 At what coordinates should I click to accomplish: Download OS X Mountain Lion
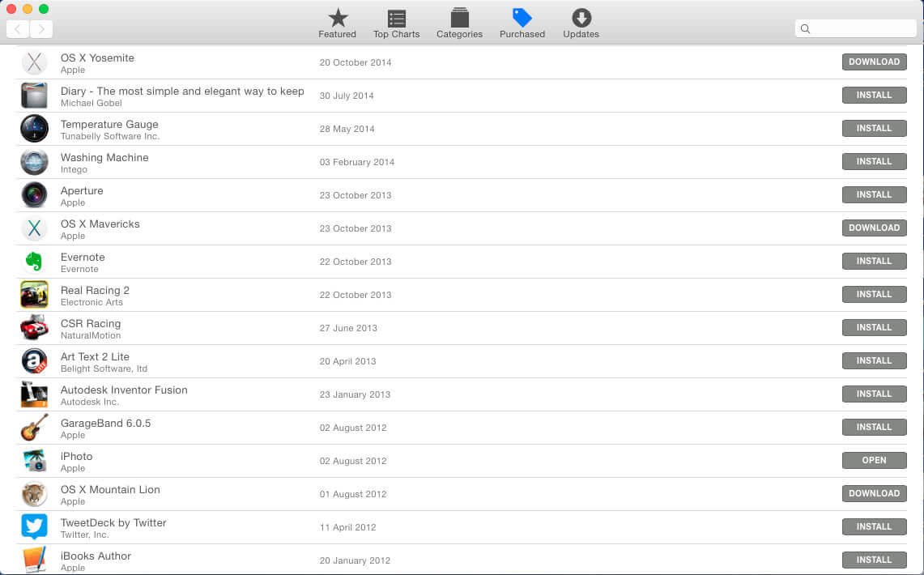[x=874, y=493]
